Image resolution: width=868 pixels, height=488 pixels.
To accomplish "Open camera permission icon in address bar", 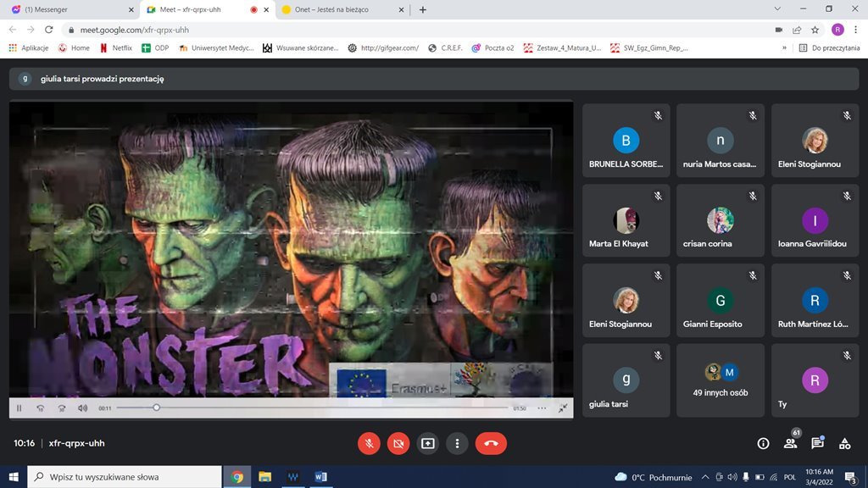I will point(778,30).
